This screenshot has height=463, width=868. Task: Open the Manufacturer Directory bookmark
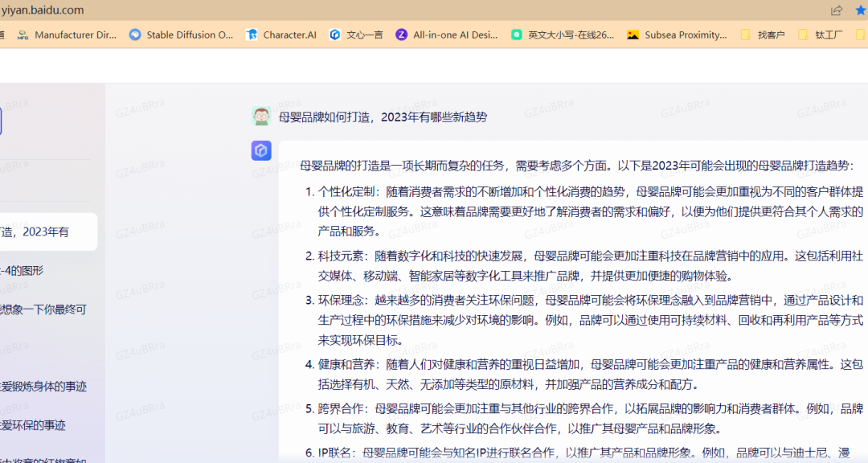(76, 35)
